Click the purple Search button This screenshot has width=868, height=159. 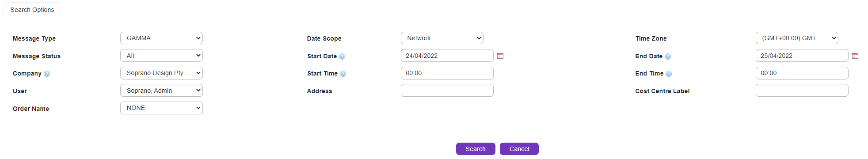(x=476, y=149)
